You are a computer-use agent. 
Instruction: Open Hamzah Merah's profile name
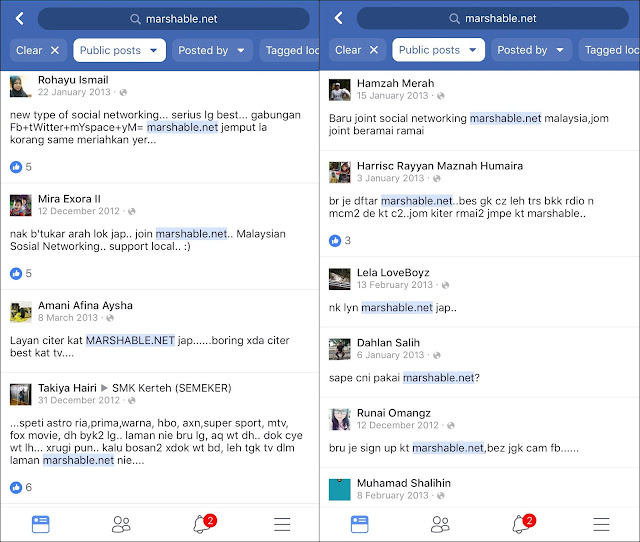point(396,83)
